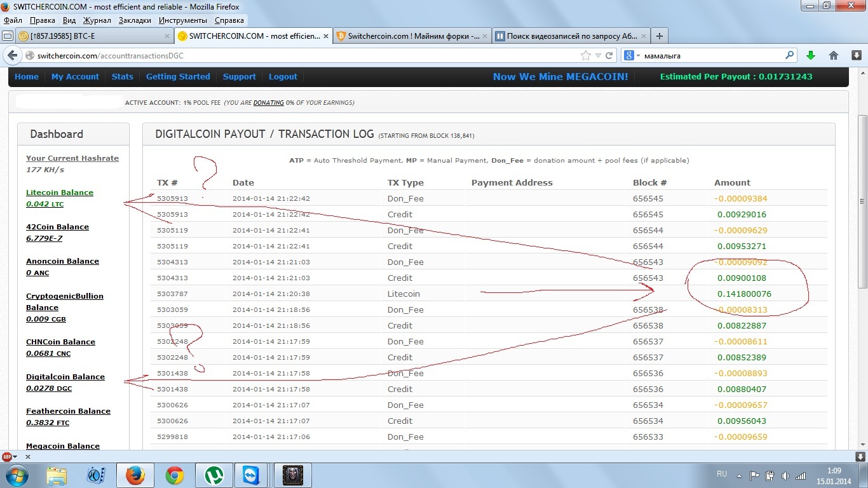Click page vertical scrollbar
Screen dimensions: 868x488
862,201
